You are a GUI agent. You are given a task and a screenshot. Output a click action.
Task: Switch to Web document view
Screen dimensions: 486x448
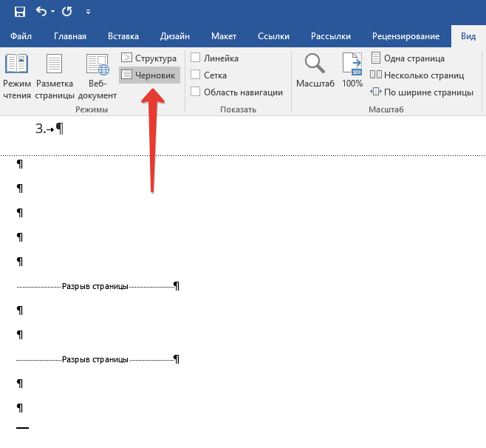(x=97, y=76)
